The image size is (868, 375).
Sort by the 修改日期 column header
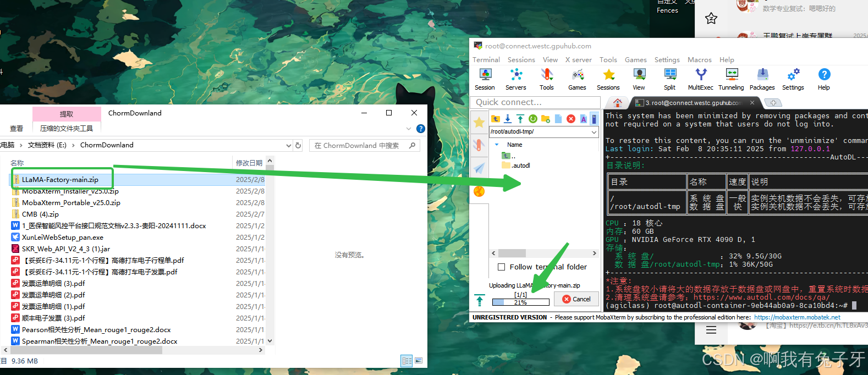pos(249,163)
